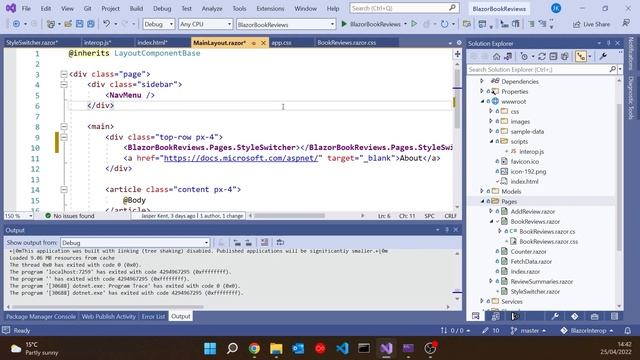Open BlazorInterop repository selector in status bar
640x360 pixels.
(x=587, y=331)
